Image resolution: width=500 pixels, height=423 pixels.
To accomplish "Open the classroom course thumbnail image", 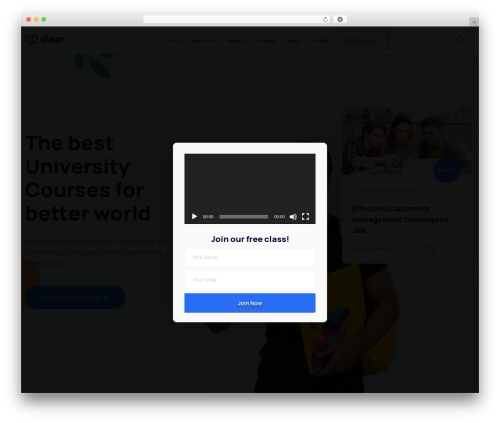I will click(407, 141).
